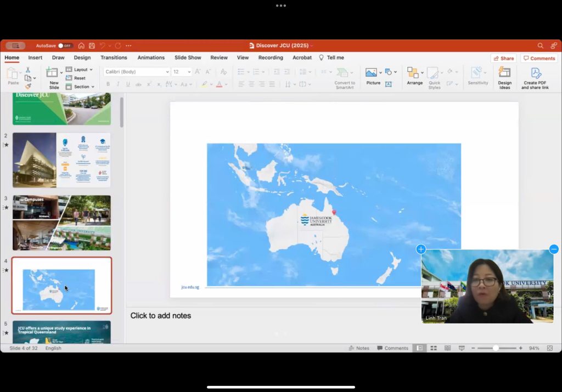Viewport: 562px width, 392px height.
Task: Toggle Underline formatting
Action: 127,84
